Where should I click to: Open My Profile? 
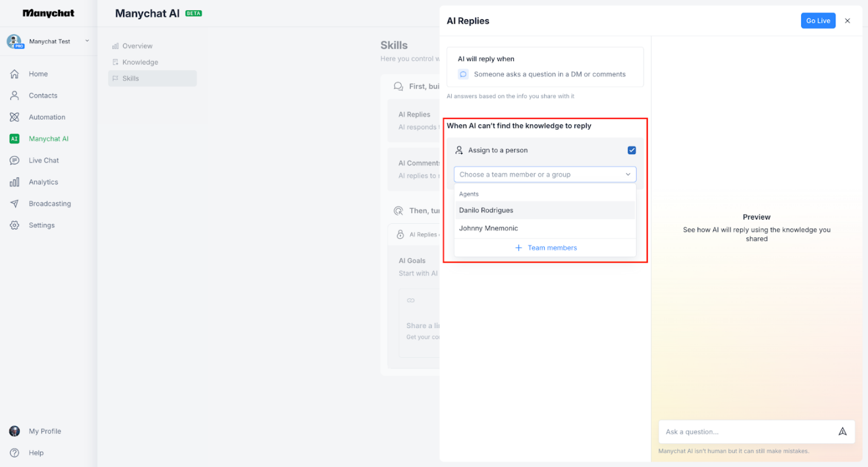click(x=44, y=431)
